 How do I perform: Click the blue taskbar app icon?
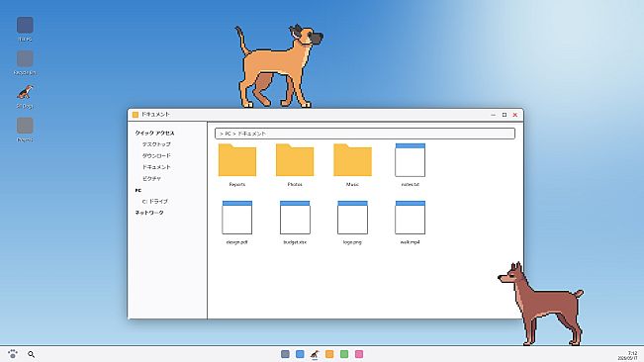pos(300,354)
